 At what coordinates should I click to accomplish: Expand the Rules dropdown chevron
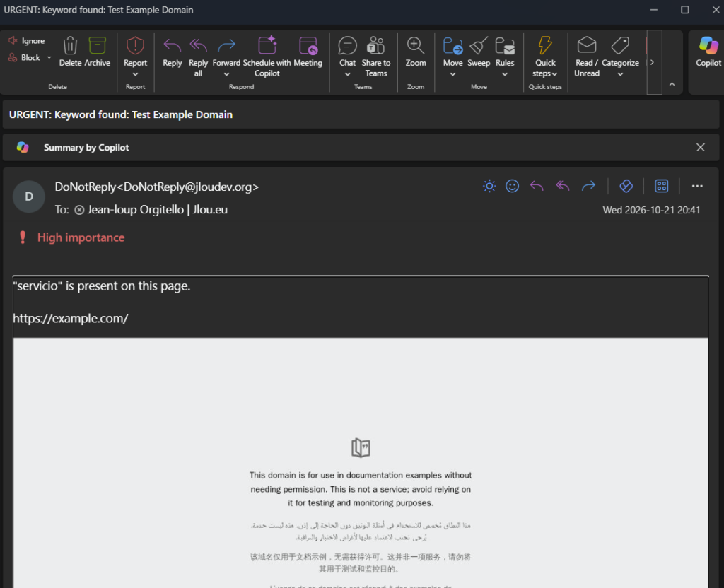click(x=505, y=73)
